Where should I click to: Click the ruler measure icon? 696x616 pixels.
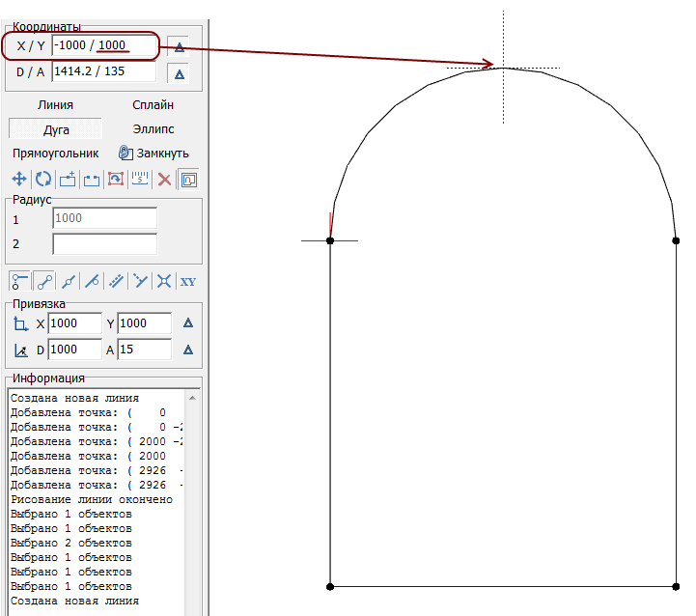[140, 180]
